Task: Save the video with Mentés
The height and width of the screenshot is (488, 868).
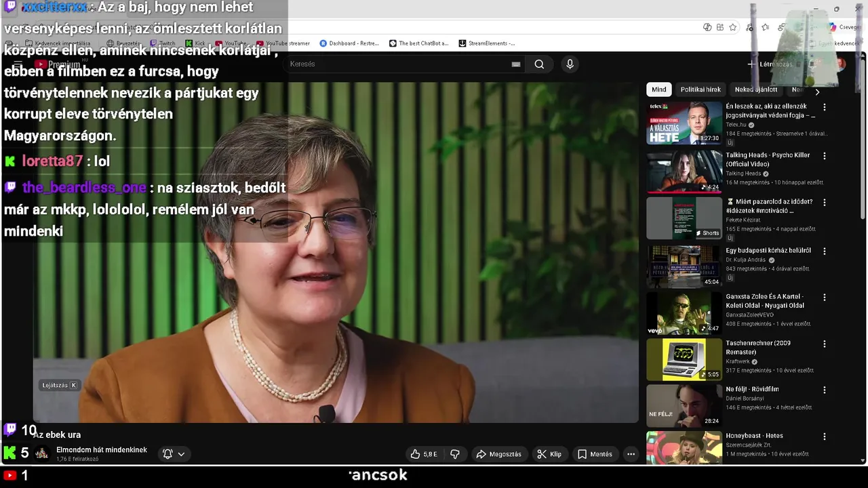Action: click(595, 454)
